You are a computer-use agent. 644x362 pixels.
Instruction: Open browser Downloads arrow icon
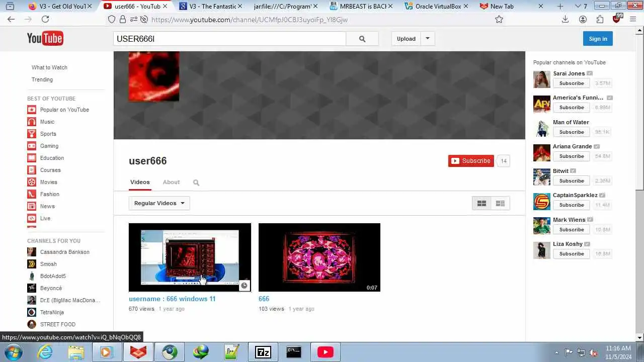click(565, 19)
